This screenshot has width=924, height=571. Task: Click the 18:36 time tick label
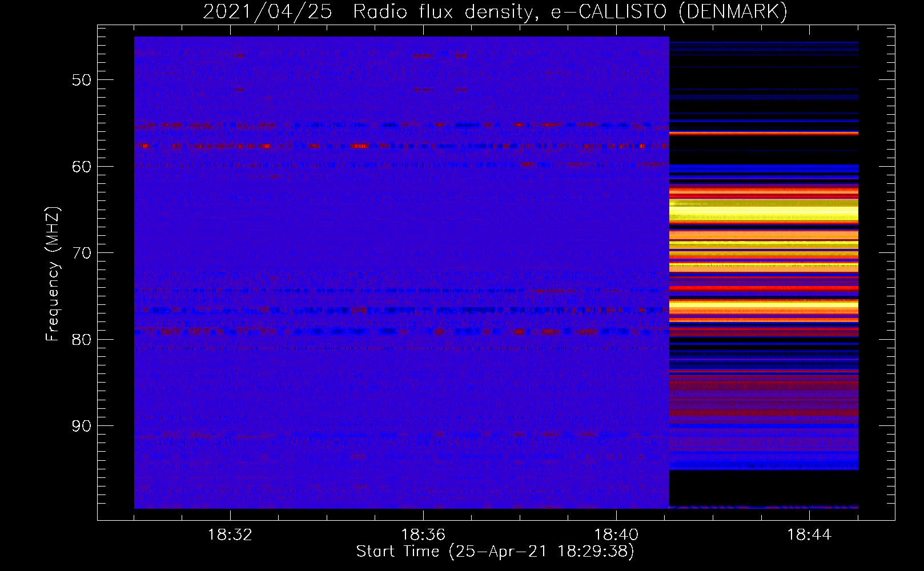[423, 535]
